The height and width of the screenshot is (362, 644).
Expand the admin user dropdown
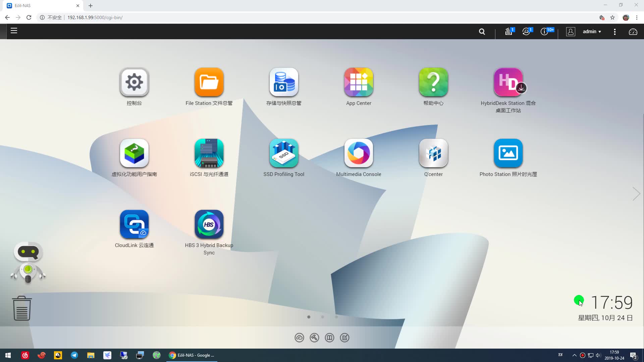click(592, 32)
